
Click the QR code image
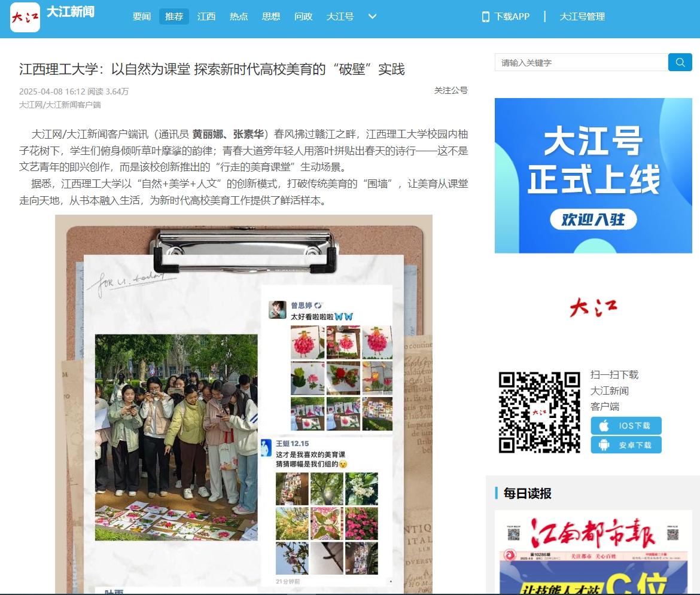(x=539, y=411)
